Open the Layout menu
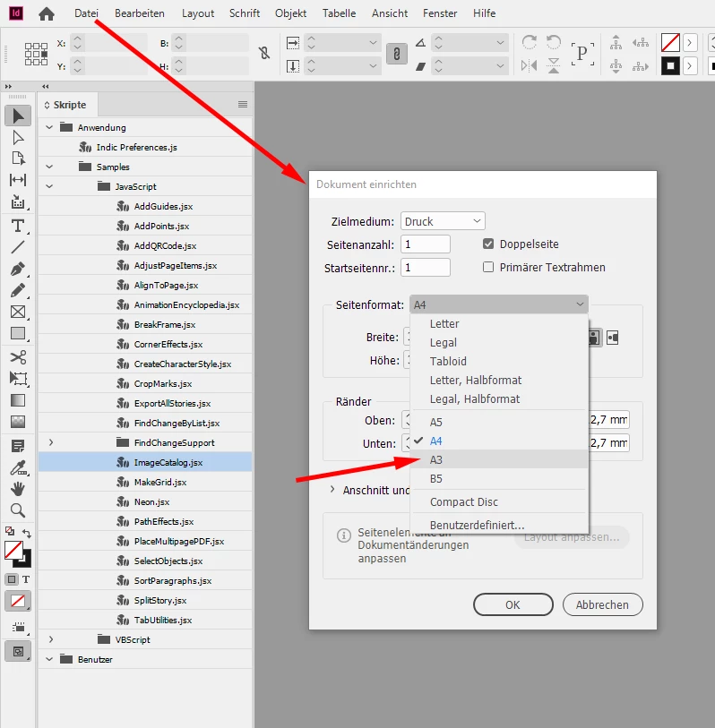The width and height of the screenshot is (715, 728). [198, 13]
